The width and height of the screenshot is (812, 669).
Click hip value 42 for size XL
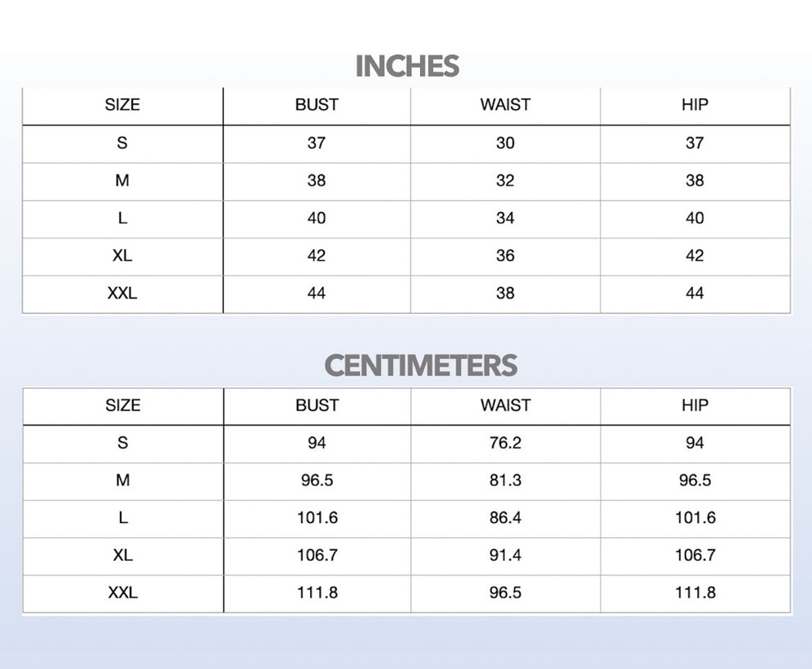[695, 256]
